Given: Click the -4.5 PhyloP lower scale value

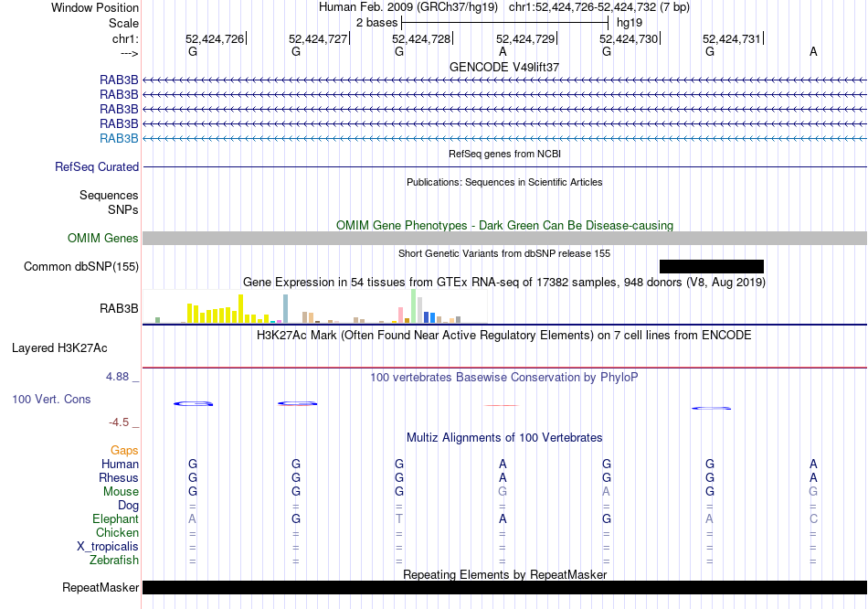Looking at the screenshot, I should (119, 422).
